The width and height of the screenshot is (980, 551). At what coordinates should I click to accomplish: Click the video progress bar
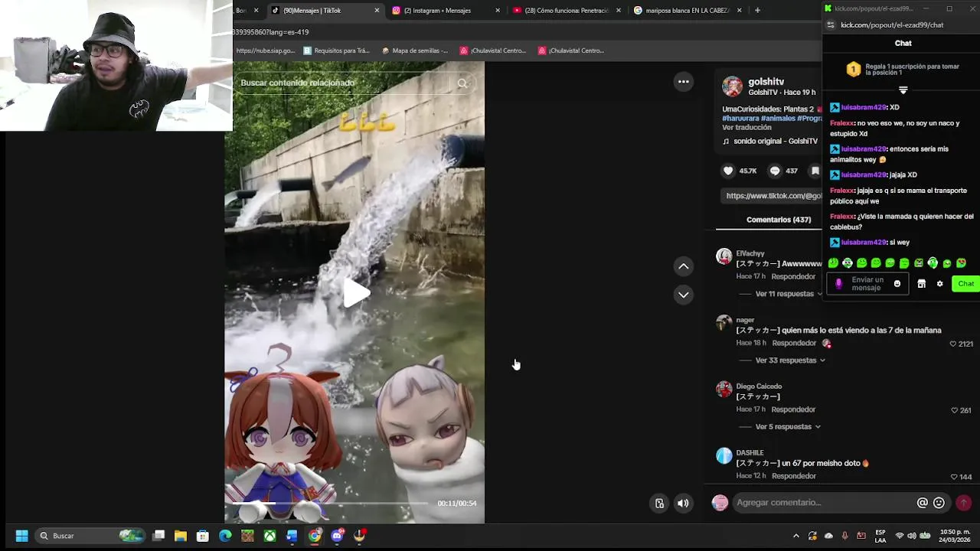330,503
